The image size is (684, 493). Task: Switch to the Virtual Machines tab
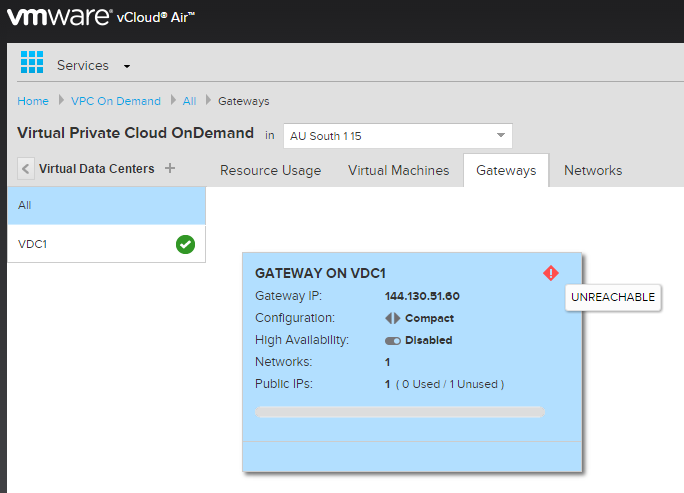click(399, 170)
